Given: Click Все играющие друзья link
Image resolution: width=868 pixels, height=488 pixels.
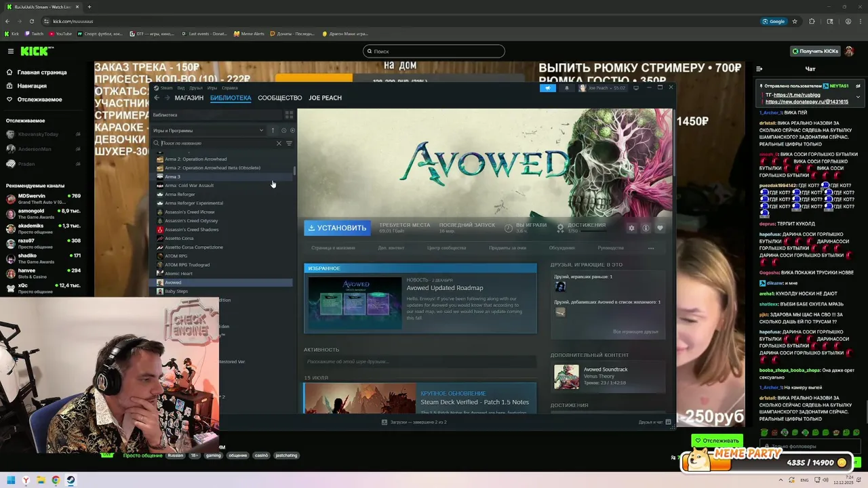Looking at the screenshot, I should pos(635,331).
